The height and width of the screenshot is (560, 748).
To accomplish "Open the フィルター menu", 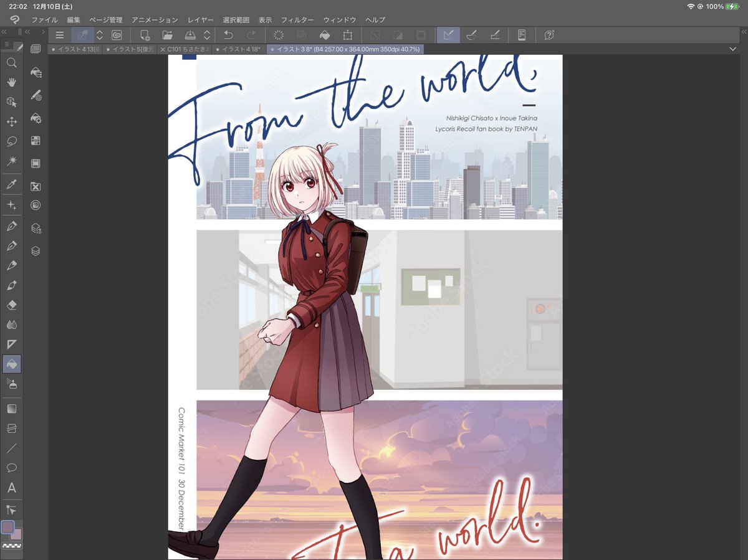I will (297, 20).
